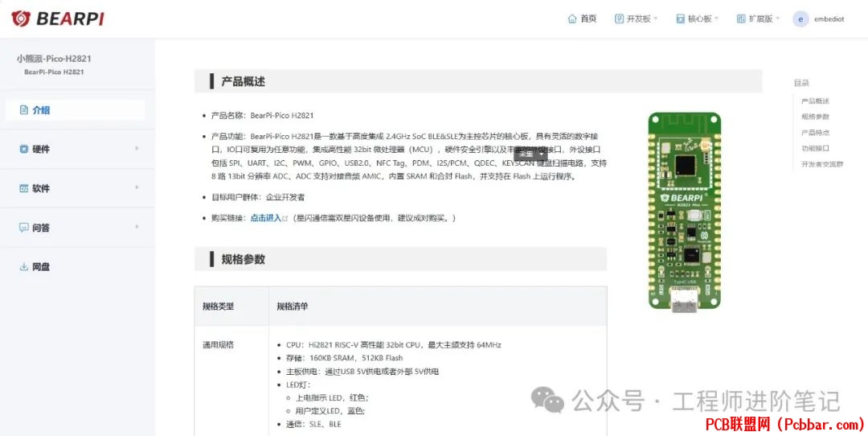Image resolution: width=868 pixels, height=436 pixels.
Task: Go to 首页 in top navigation
Action: [588, 19]
